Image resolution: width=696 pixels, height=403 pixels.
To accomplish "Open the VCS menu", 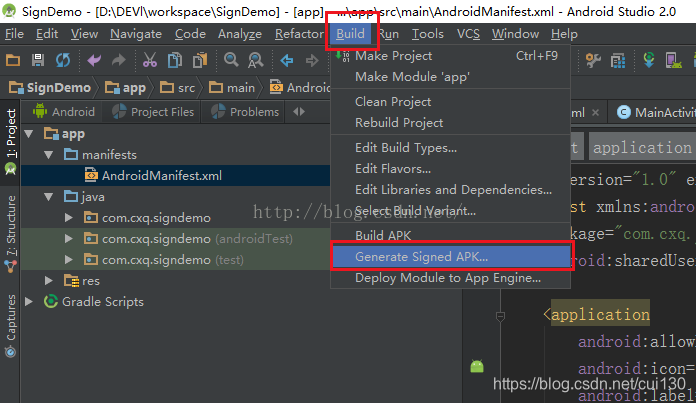I will pyautogui.click(x=468, y=34).
